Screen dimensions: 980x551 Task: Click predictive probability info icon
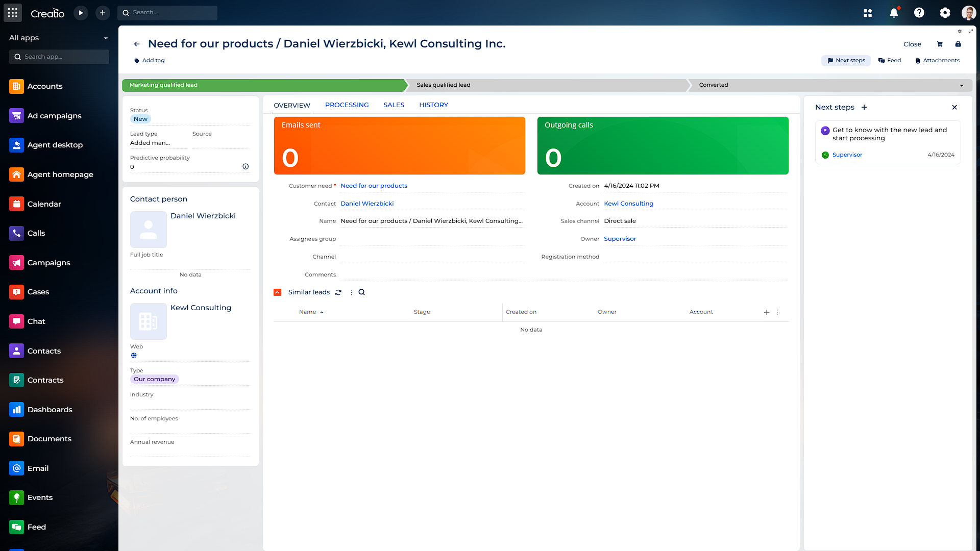246,167
